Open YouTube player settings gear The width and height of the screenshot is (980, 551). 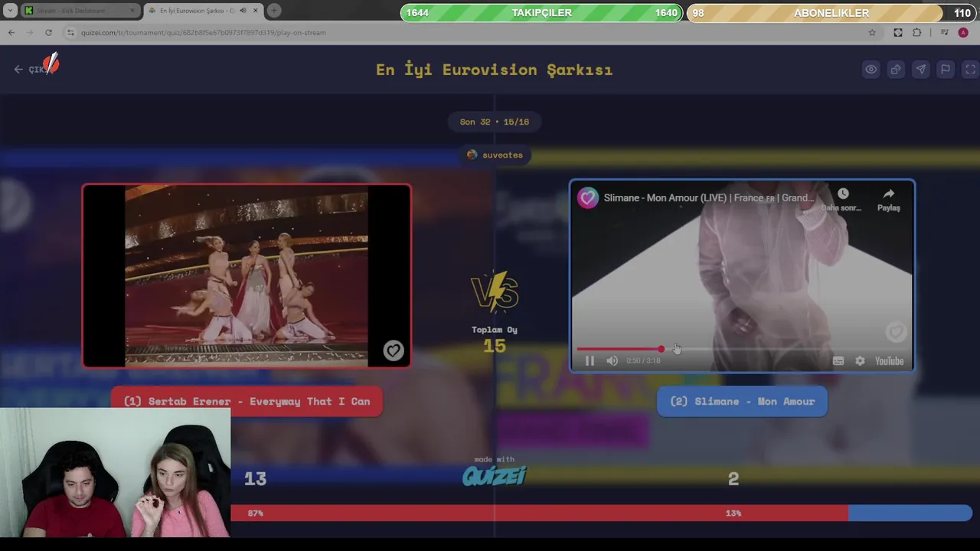(860, 361)
